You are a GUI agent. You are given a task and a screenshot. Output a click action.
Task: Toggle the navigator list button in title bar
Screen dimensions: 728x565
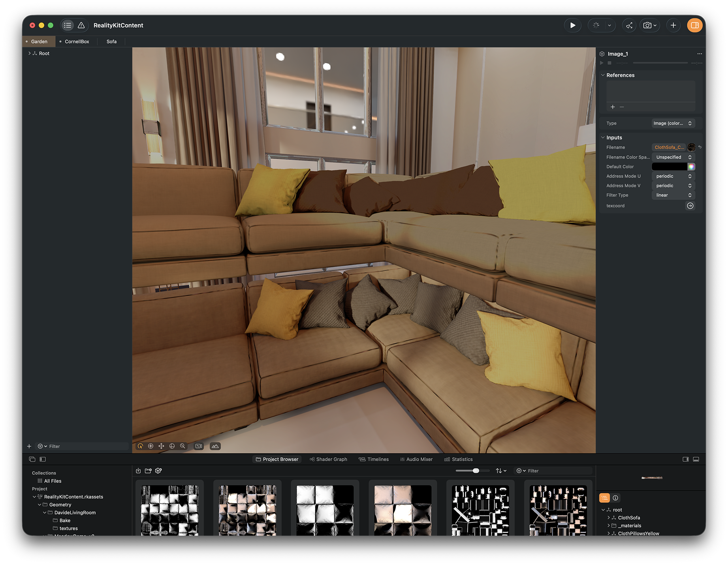coord(68,25)
